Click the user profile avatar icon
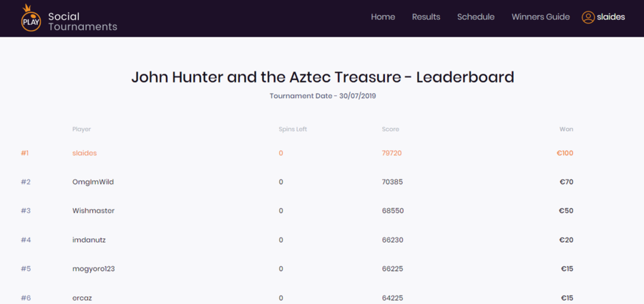Viewport: 644px width, 304px height. [x=588, y=17]
